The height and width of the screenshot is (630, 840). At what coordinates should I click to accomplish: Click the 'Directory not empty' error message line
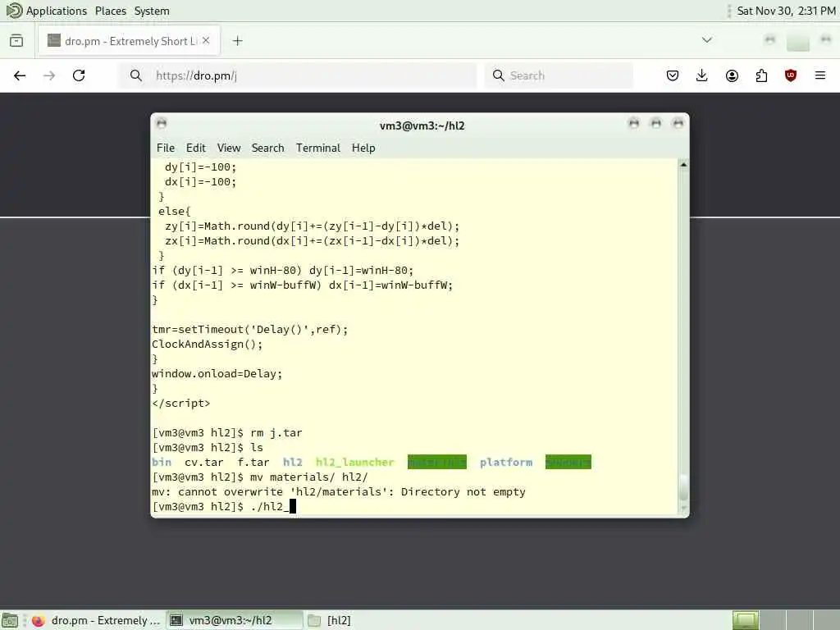coord(339,492)
